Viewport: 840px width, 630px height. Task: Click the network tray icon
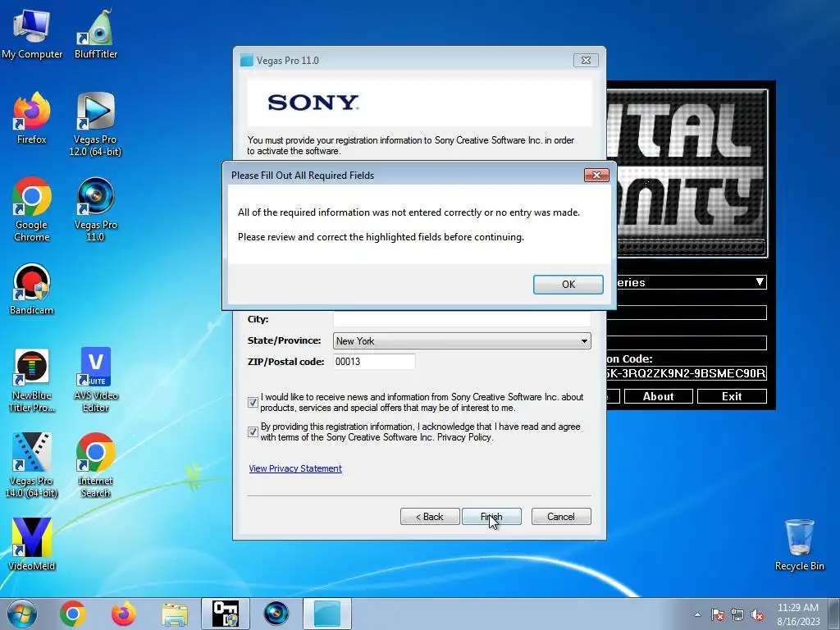[x=737, y=614]
